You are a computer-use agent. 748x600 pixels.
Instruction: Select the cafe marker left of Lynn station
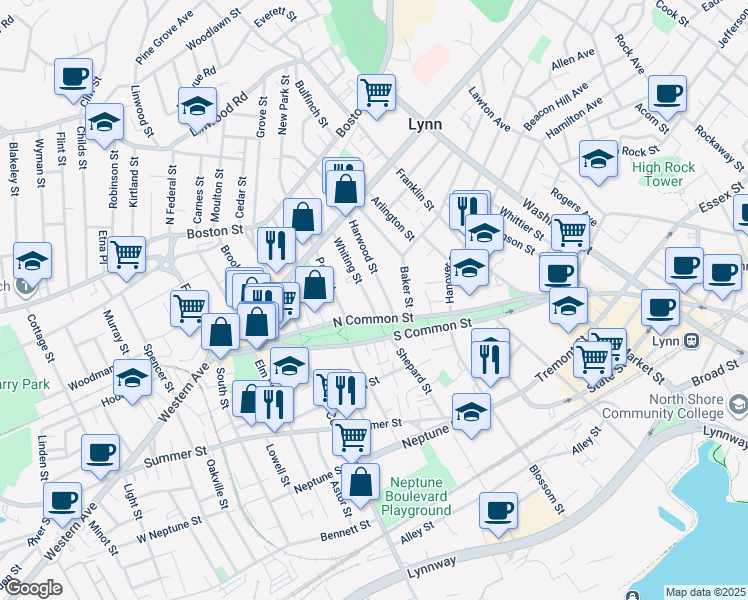tap(660, 309)
